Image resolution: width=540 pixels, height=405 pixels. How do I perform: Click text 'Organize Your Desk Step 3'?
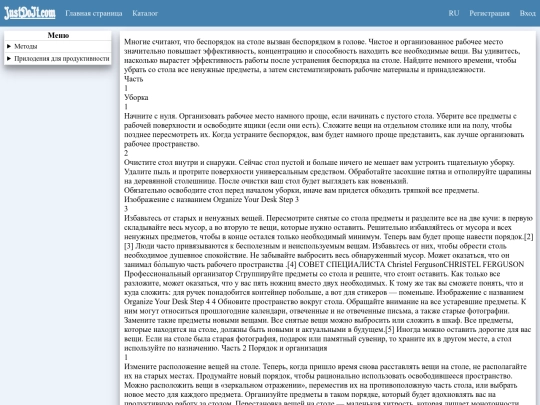coord(256,199)
